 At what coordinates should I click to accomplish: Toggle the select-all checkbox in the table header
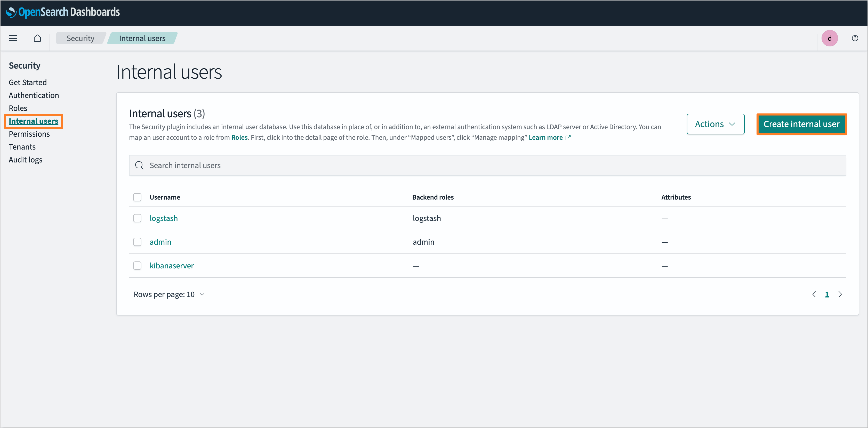click(x=137, y=197)
